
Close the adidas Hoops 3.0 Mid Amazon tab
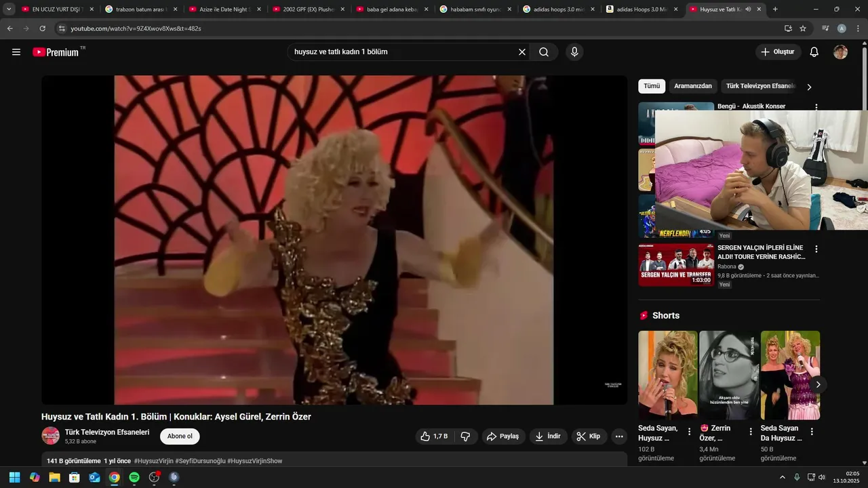[675, 9]
